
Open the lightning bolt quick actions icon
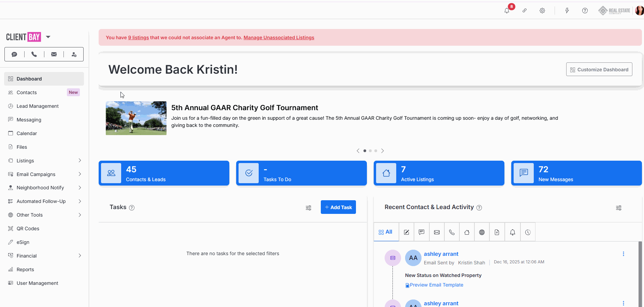pos(567,11)
